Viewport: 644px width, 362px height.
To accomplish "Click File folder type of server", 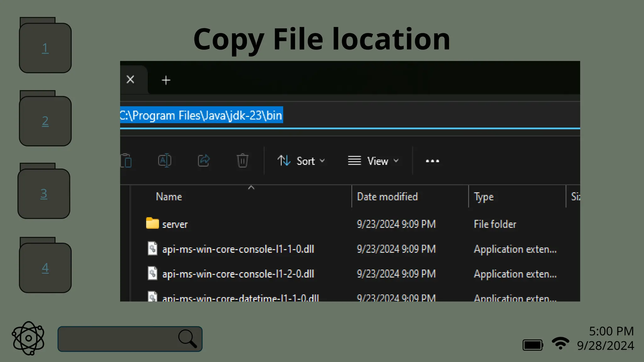I will (495, 224).
